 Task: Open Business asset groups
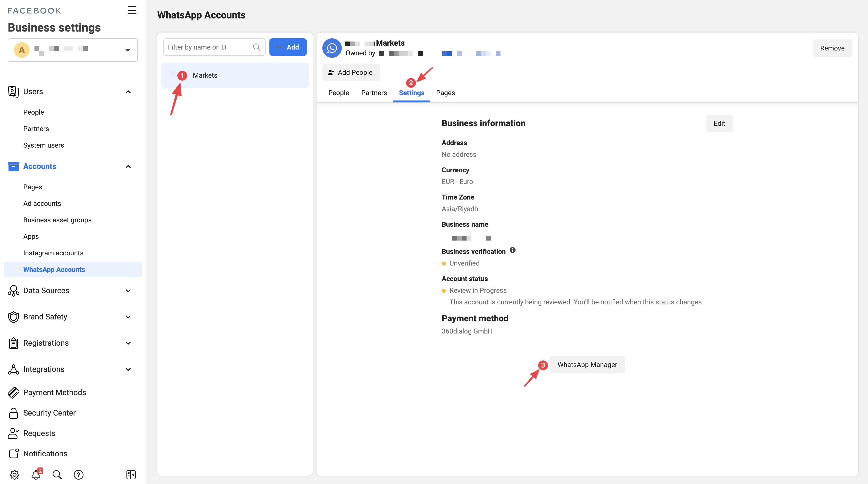pos(57,220)
